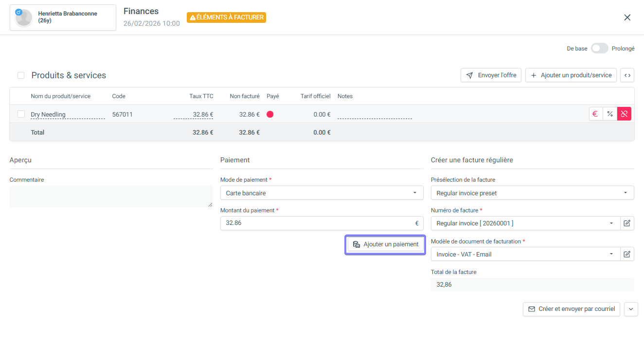Click Envoyer l'offre button
644x360 pixels.
point(491,75)
